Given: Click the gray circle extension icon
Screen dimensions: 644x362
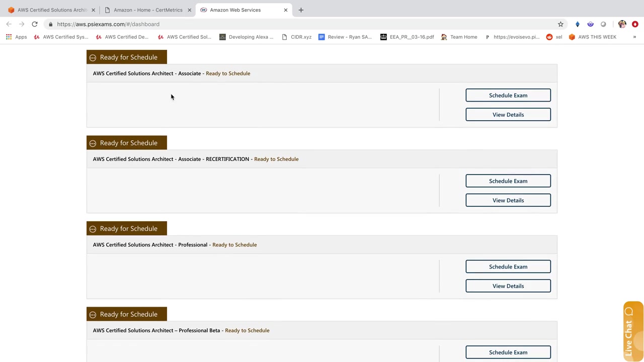Looking at the screenshot, I should pos(603,24).
